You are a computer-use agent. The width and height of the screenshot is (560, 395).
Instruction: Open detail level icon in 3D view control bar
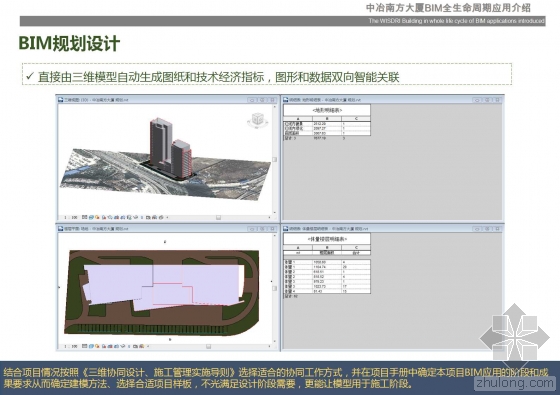(x=85, y=217)
